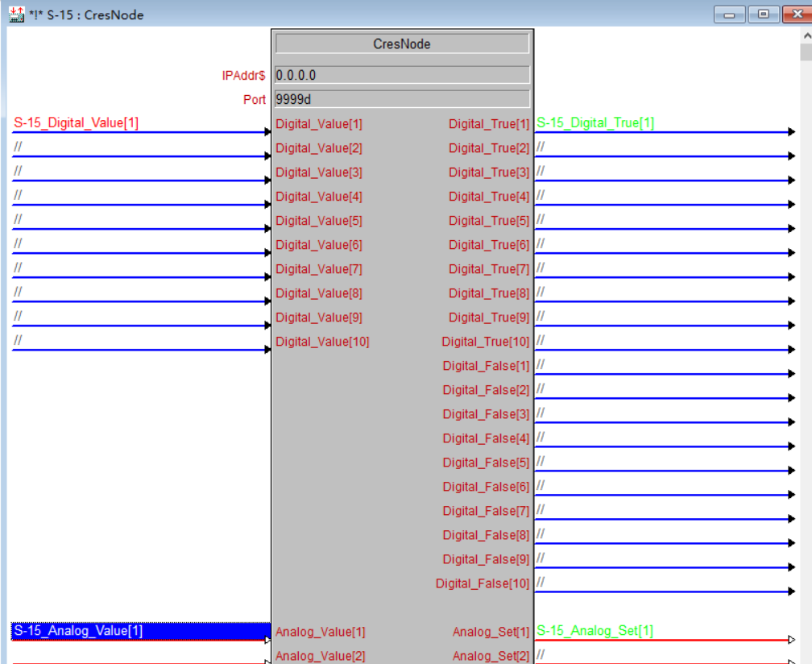Click the Digital_Value[3] input label
The height and width of the screenshot is (664, 812).
319,172
